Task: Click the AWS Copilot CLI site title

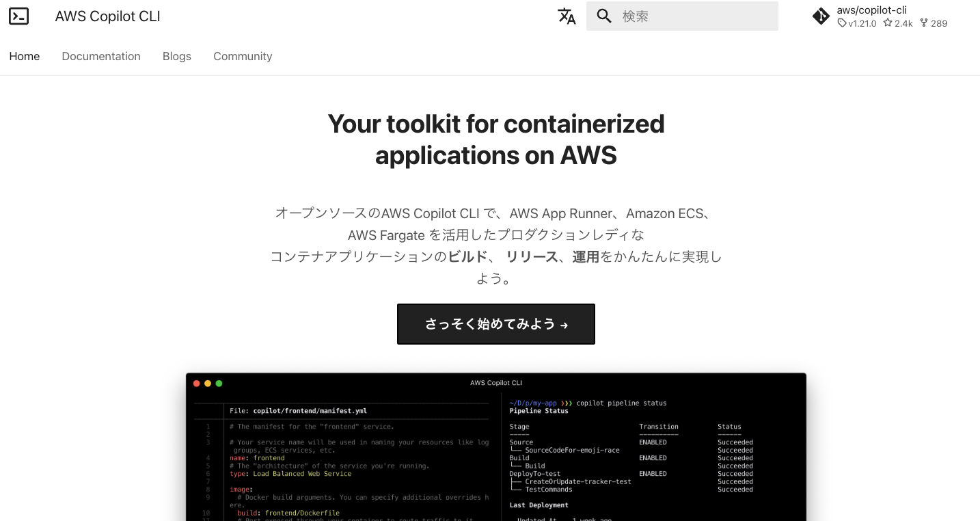Action: click(108, 16)
